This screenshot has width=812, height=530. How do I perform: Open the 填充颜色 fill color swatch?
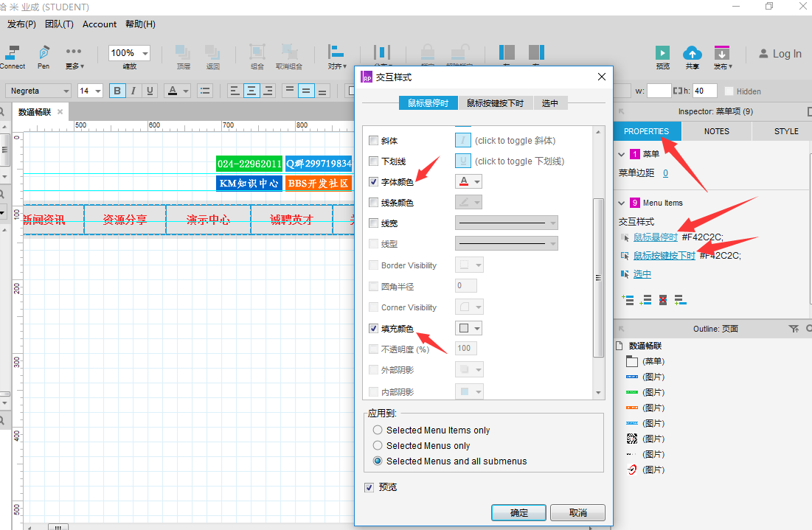468,328
